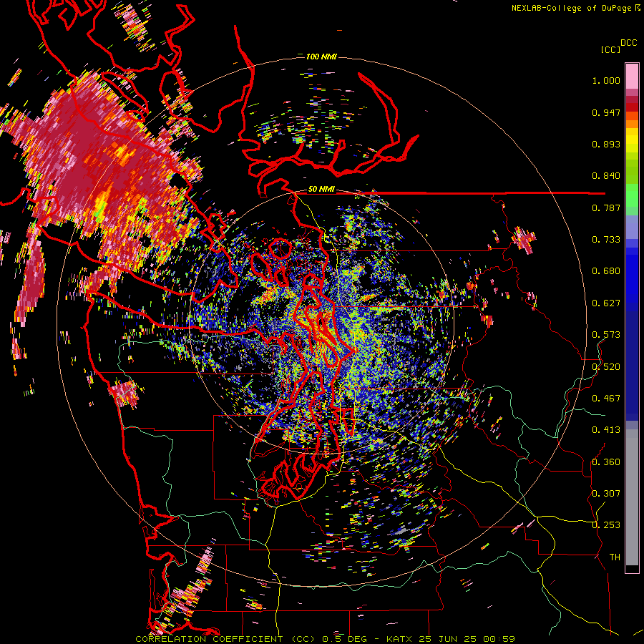Click the 0.627 legend value
The width and height of the screenshot is (644, 644).
606,303
